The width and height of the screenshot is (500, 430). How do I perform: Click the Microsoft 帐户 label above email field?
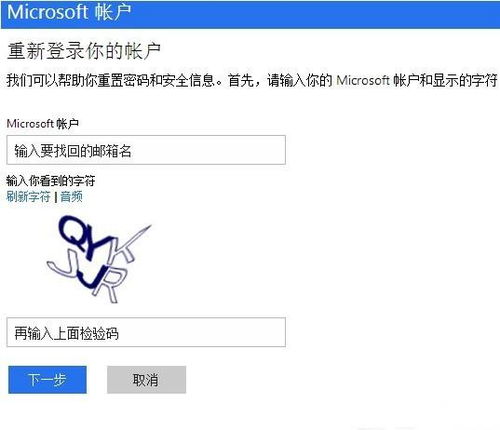click(43, 124)
